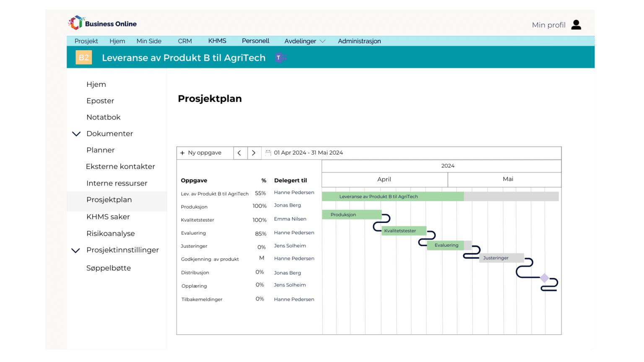Expand the Dokumenter section chevron
Image resolution: width=644 pixels, height=362 pixels.
[x=76, y=134]
